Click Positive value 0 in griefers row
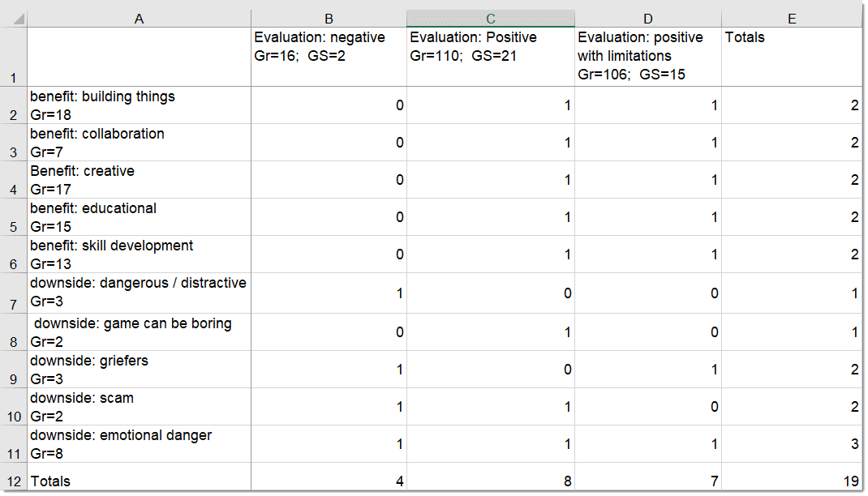Image resolution: width=868 pixels, height=496 pixels. (x=491, y=370)
